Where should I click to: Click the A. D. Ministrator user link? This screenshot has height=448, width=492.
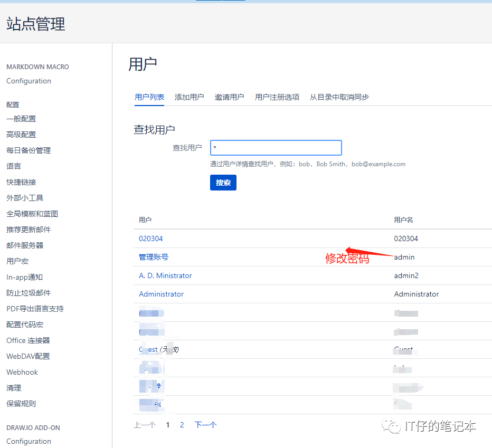click(165, 275)
